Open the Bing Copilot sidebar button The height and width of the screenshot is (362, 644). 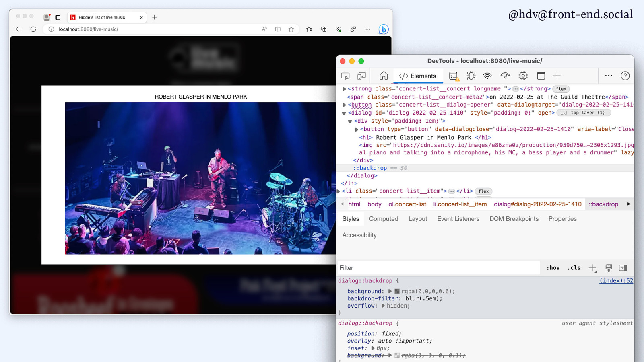pos(384,29)
